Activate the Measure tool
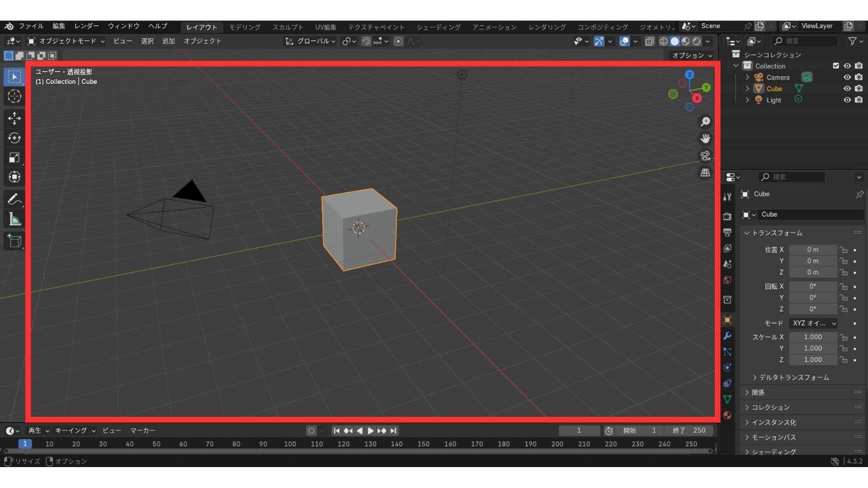 (14, 219)
